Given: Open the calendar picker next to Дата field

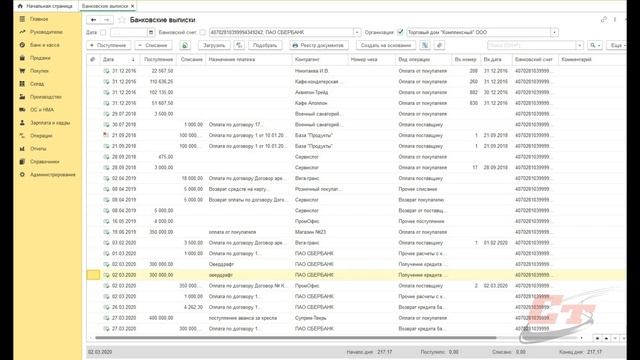Looking at the screenshot, I should 151,32.
